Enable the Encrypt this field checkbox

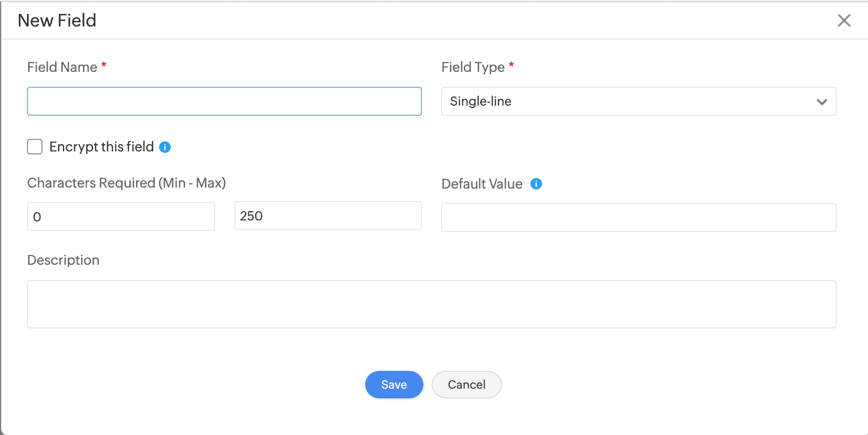35,147
